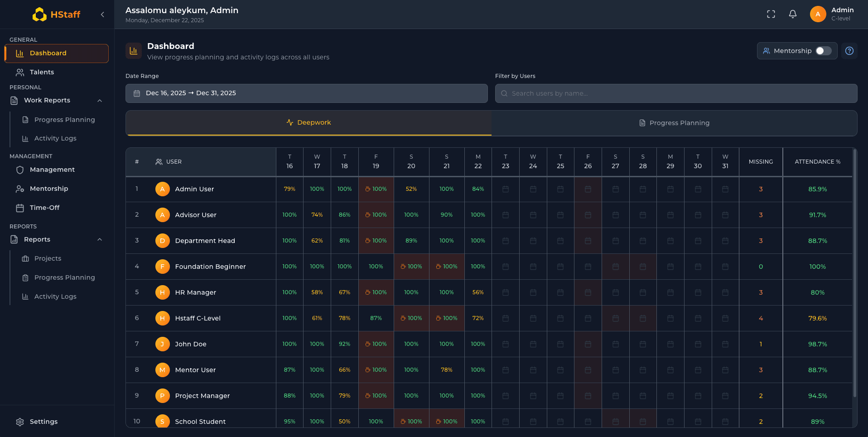Open the Settings gear at the bottom
The width and height of the screenshot is (868, 437).
coord(20,422)
